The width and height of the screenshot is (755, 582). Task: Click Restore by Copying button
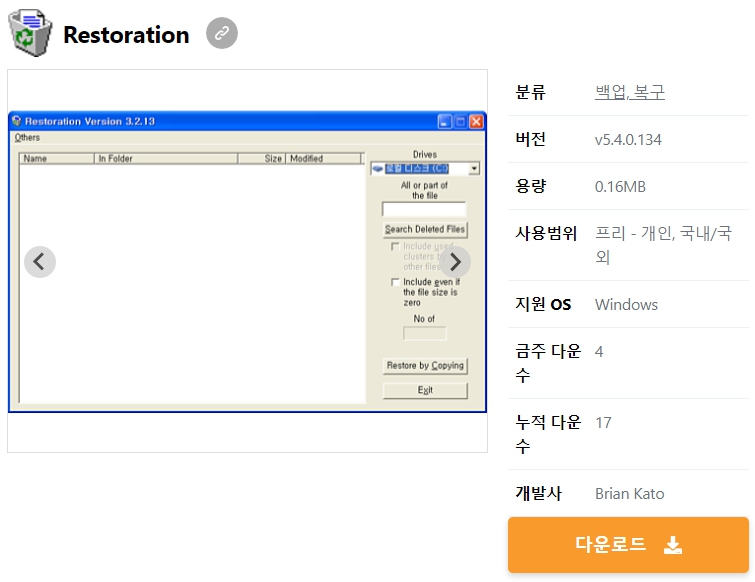click(425, 365)
